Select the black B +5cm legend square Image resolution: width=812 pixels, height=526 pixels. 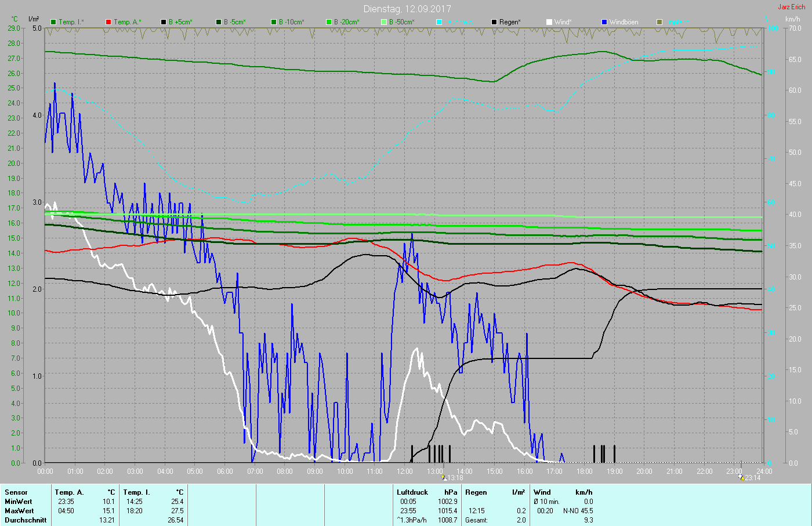164,22
